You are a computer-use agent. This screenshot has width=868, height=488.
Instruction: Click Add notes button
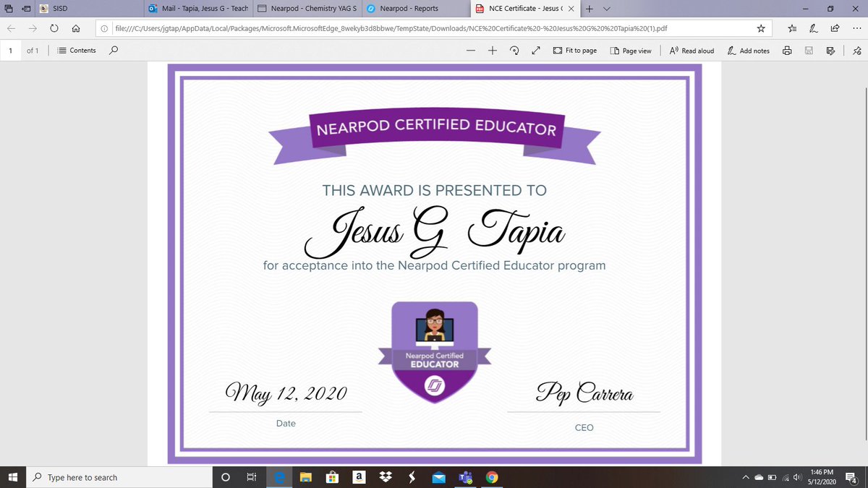[x=749, y=51]
